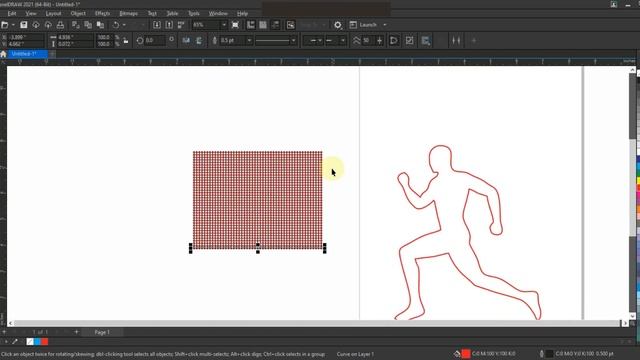Click the scroll right arrow
The height and width of the screenshot is (360, 640).
pos(625,323)
